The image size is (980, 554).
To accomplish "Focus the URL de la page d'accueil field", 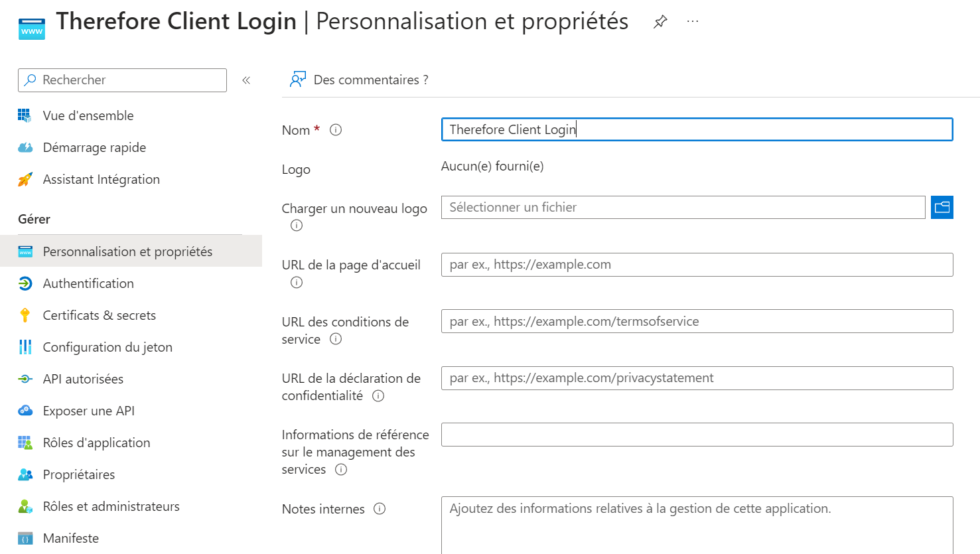I will click(x=697, y=265).
